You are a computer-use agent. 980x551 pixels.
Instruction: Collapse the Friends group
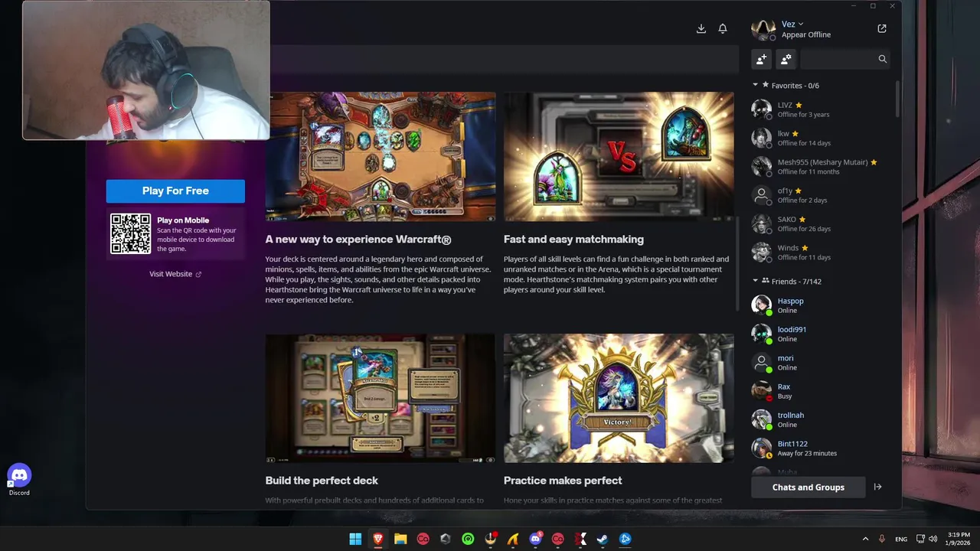(755, 281)
